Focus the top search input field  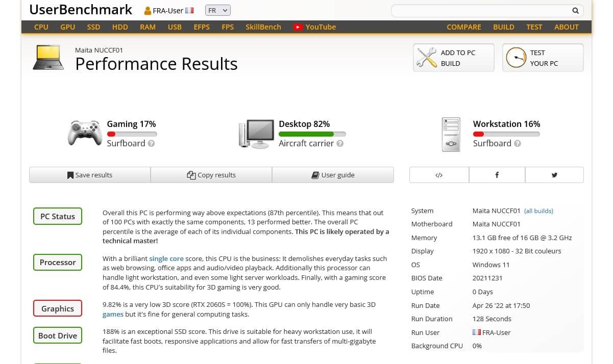(481, 10)
